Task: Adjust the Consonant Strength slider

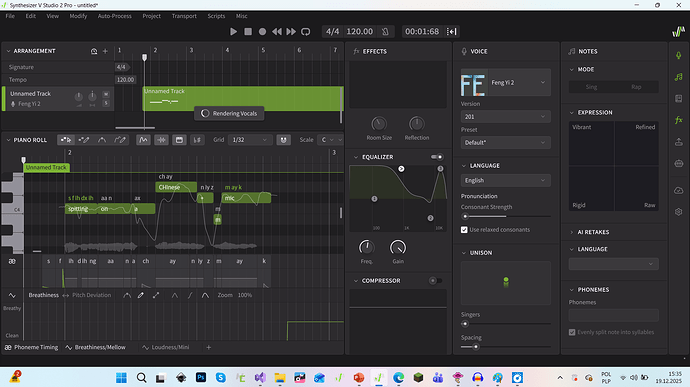Action: point(506,217)
